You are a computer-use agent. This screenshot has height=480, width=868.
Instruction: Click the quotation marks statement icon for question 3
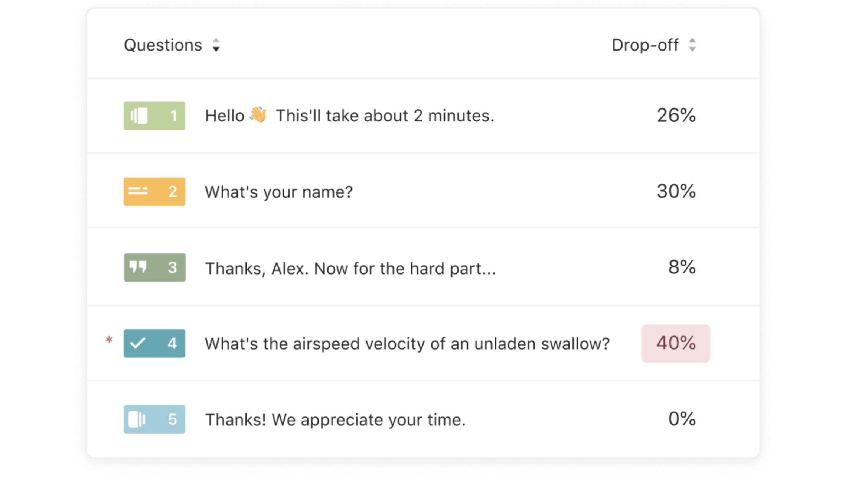[138, 267]
